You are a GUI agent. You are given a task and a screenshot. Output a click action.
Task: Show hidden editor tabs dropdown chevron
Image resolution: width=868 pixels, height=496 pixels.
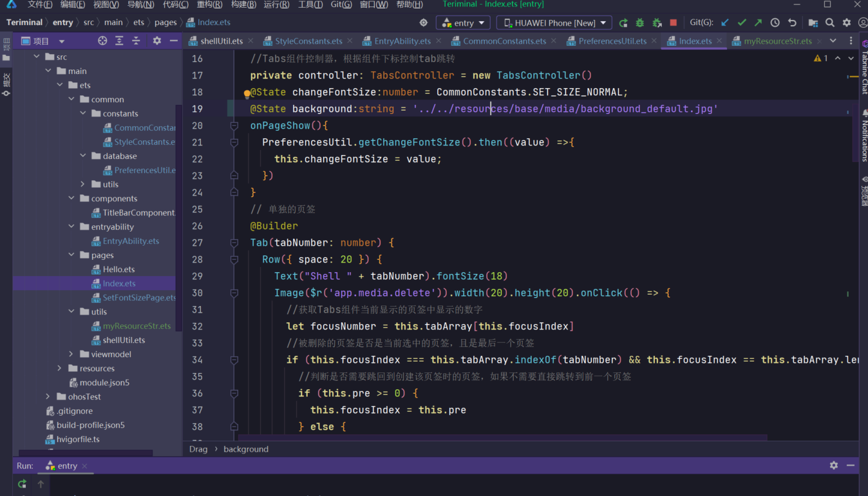(x=833, y=41)
